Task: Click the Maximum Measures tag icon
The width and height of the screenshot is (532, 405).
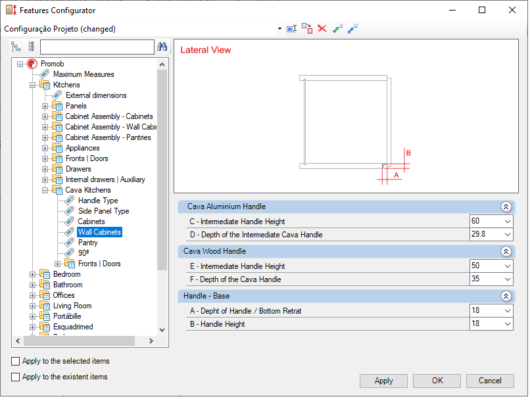Action: pyautogui.click(x=45, y=74)
